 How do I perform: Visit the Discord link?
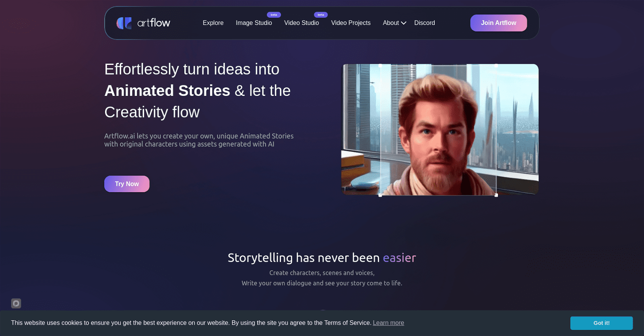coord(425,23)
